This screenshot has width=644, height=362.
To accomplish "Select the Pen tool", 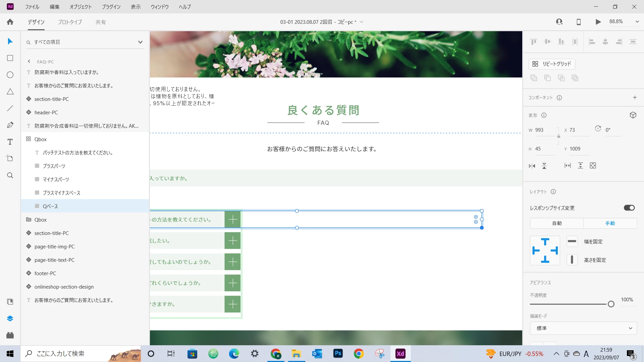I will click(x=10, y=125).
